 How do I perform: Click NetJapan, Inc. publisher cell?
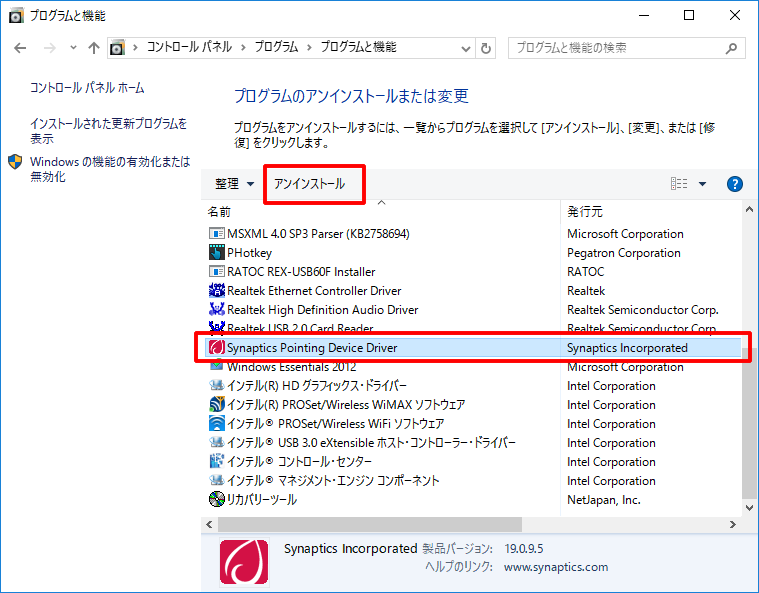pos(604,500)
